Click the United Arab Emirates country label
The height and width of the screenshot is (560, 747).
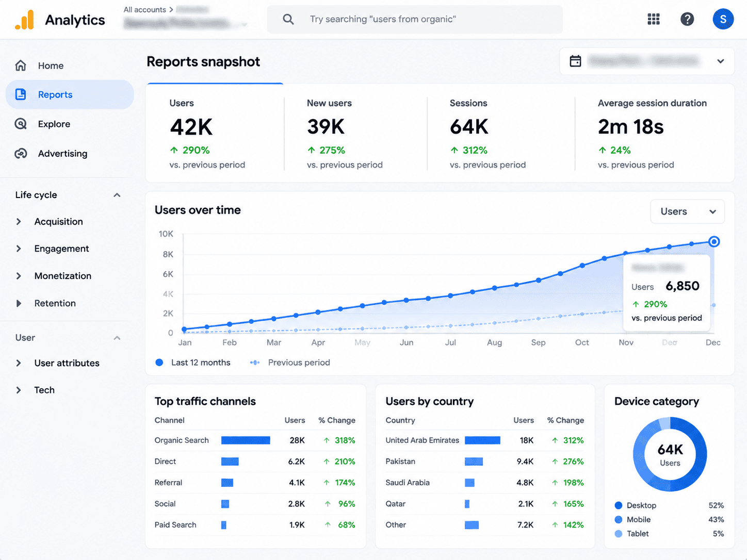pos(422,440)
